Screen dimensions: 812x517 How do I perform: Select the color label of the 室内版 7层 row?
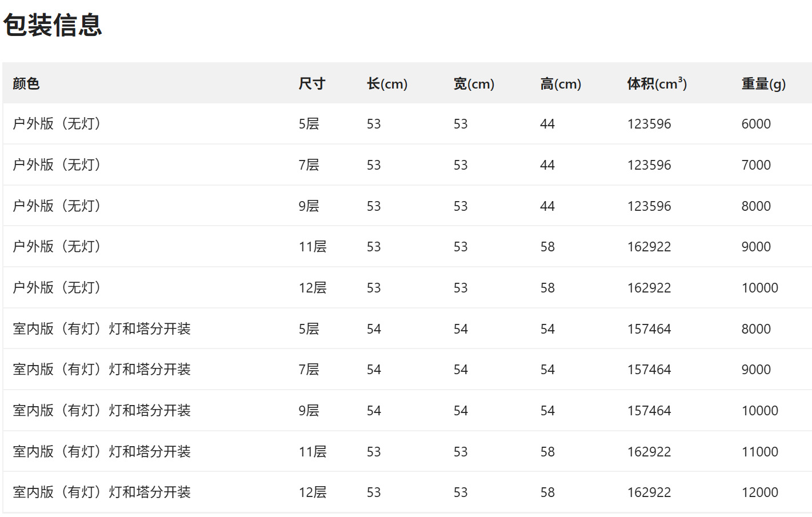pos(102,370)
